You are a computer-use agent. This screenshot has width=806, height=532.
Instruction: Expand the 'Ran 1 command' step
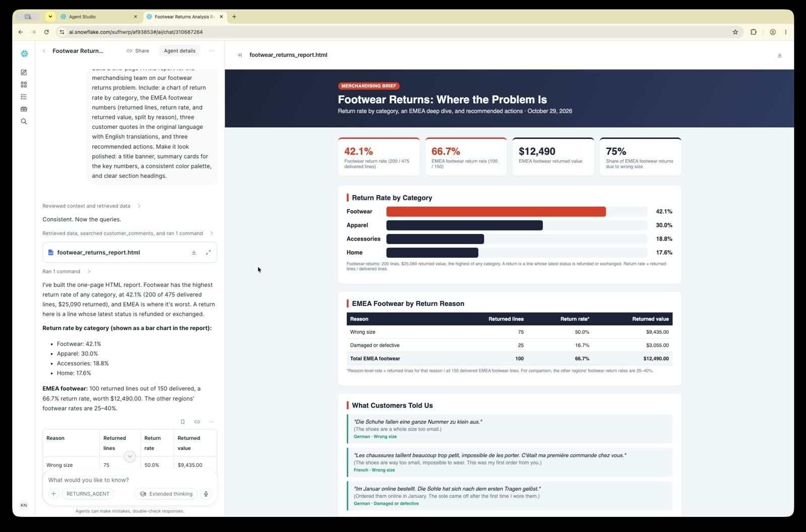pos(66,271)
